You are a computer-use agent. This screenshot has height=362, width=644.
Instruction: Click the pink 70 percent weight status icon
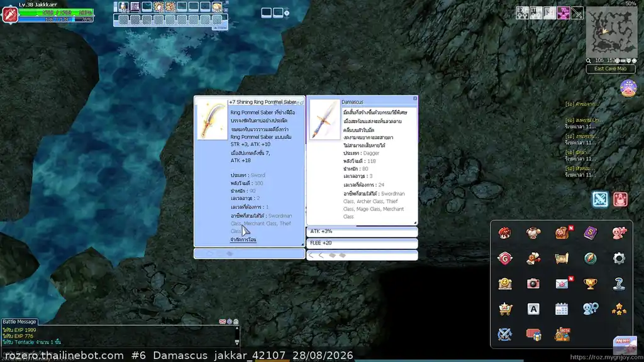pyautogui.click(x=563, y=13)
